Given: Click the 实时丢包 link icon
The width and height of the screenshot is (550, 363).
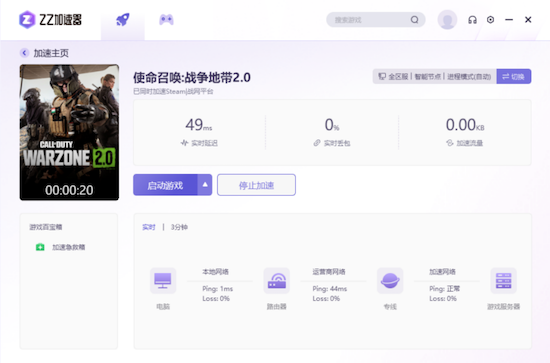Looking at the screenshot, I should coord(317,143).
